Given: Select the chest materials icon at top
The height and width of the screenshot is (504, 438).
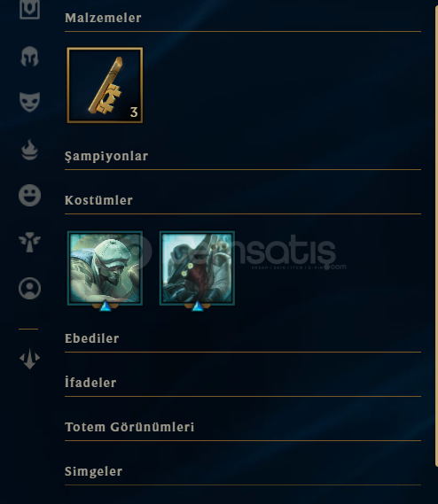Looking at the screenshot, I should 29,9.
